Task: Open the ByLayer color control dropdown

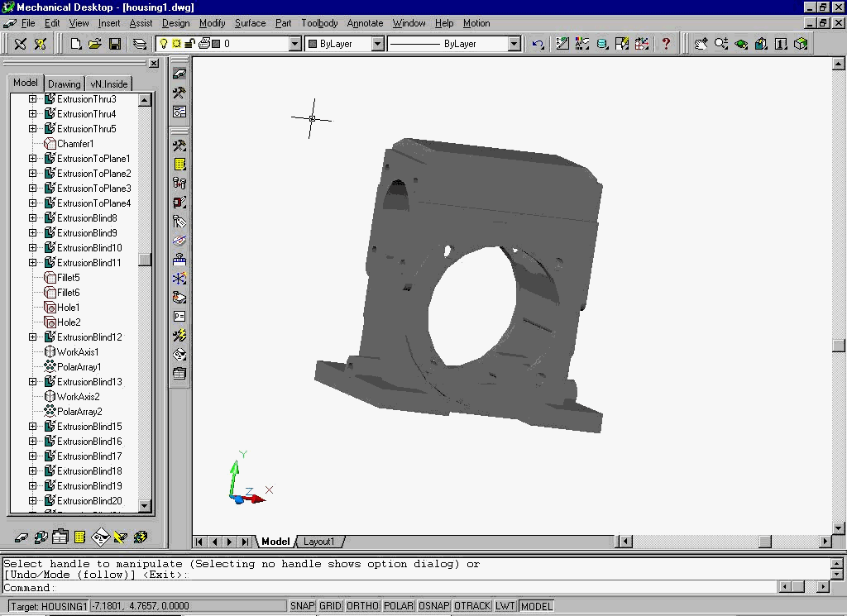Action: (x=377, y=44)
